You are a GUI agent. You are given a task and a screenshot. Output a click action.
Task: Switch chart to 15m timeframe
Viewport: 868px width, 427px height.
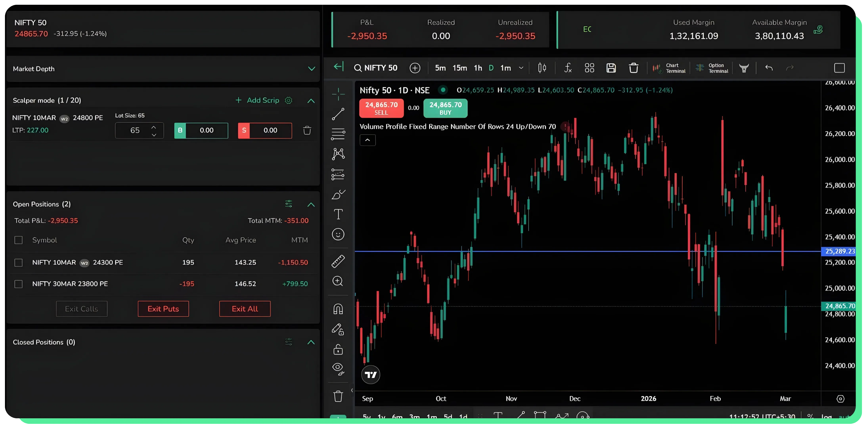(459, 68)
